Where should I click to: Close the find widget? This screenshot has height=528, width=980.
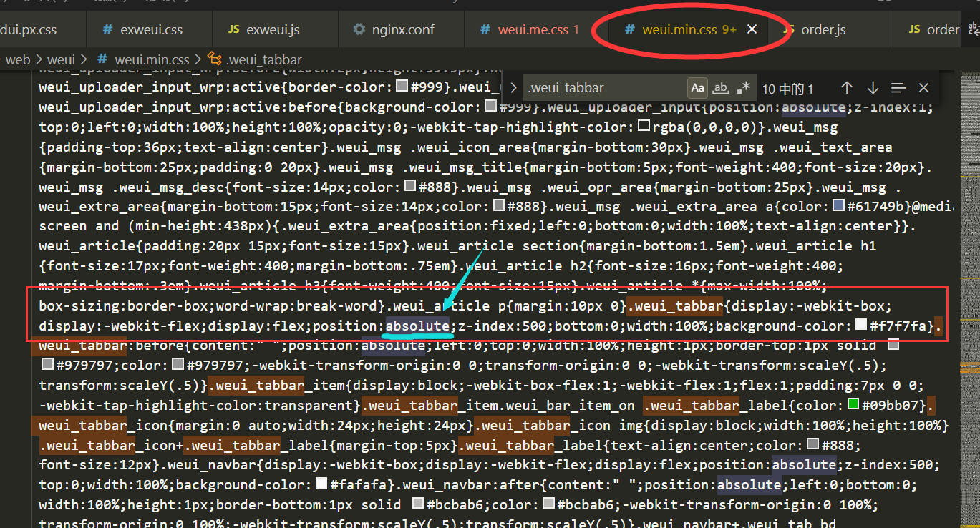pyautogui.click(x=923, y=88)
